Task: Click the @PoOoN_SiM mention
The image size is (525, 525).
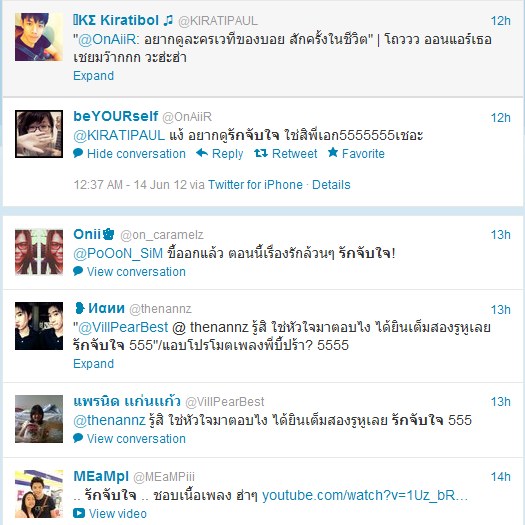Action: click(118, 253)
